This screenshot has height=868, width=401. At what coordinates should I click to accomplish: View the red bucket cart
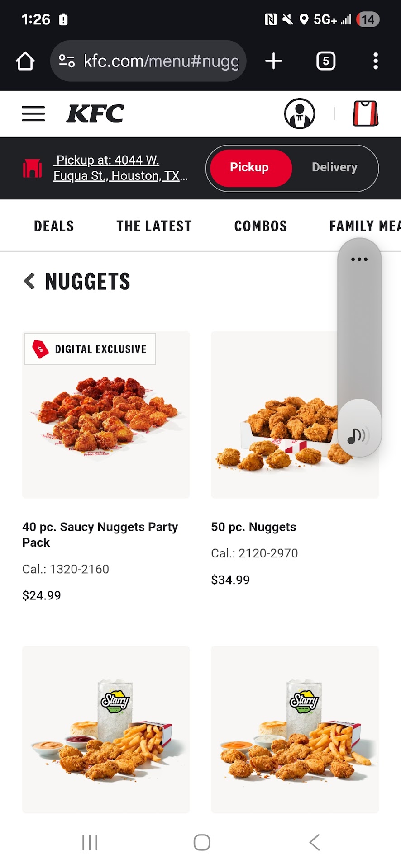pos(365,113)
